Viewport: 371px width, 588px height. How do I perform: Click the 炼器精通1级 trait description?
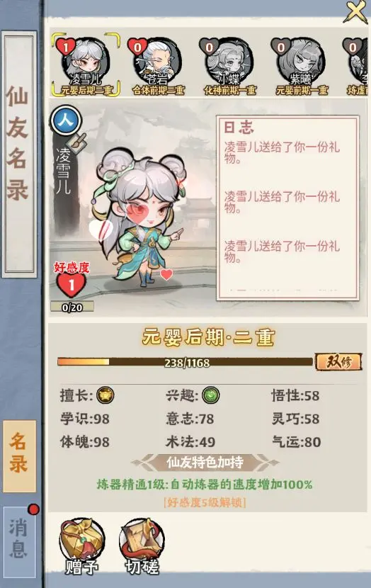pos(205,484)
